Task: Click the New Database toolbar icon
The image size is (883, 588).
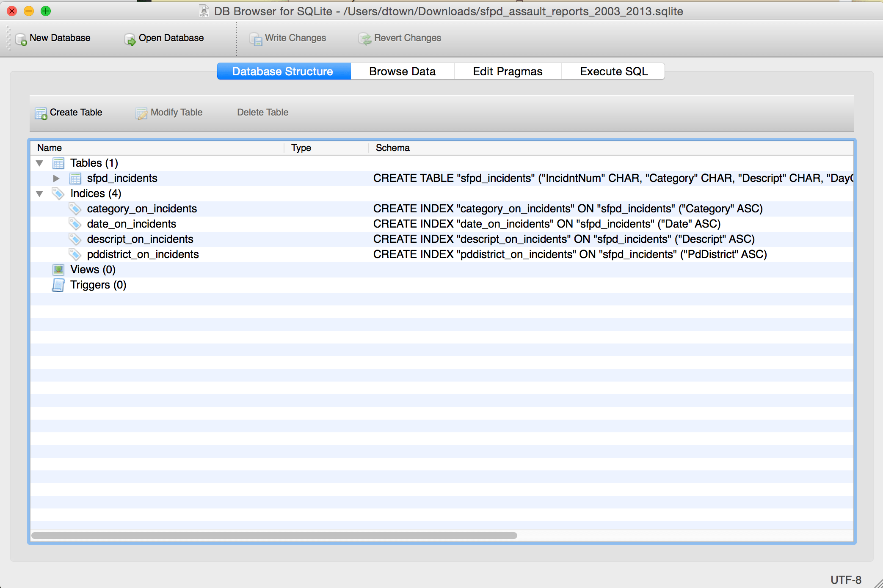Action: [x=21, y=39]
